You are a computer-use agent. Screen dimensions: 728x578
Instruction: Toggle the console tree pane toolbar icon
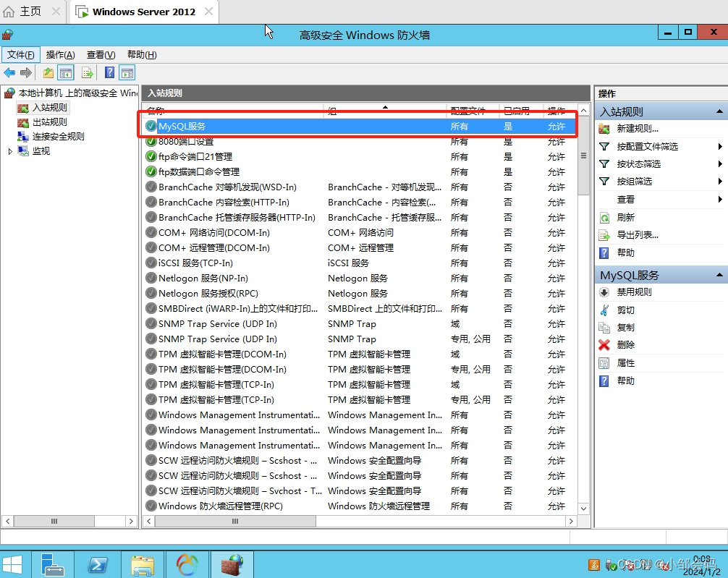point(65,73)
